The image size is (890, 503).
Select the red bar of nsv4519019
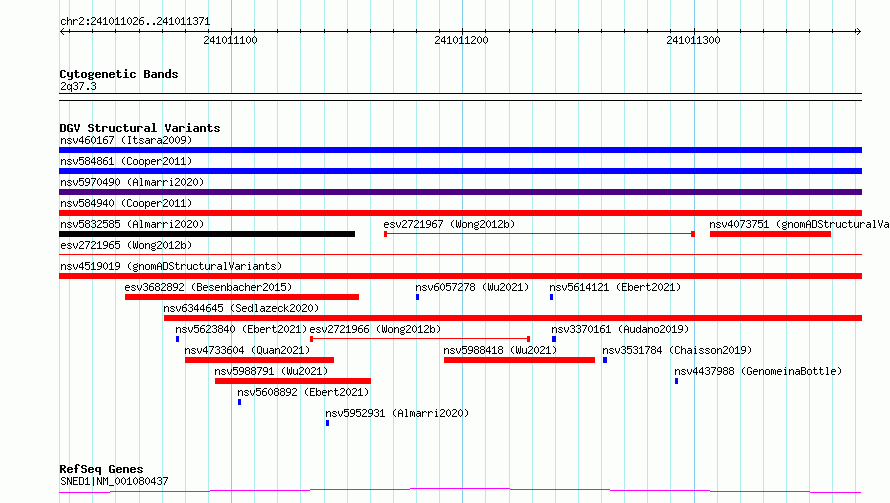point(460,276)
